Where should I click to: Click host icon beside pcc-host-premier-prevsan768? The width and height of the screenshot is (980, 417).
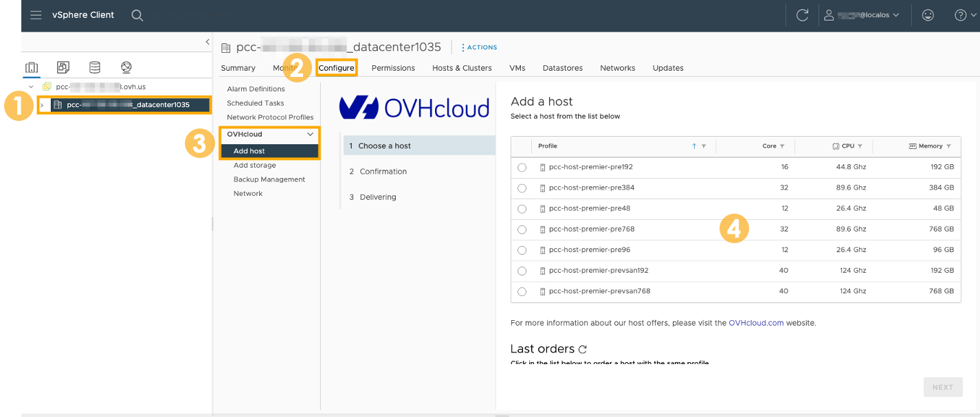click(x=543, y=291)
